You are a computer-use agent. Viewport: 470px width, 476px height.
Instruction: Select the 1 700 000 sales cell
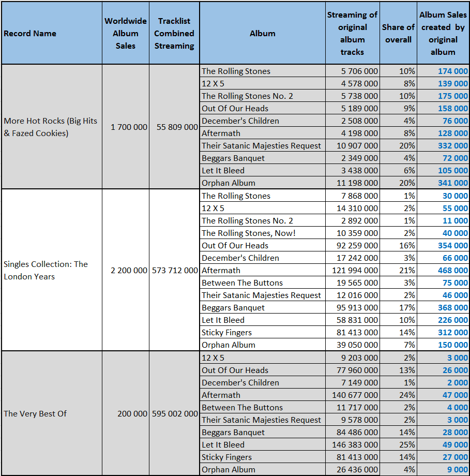pos(126,127)
